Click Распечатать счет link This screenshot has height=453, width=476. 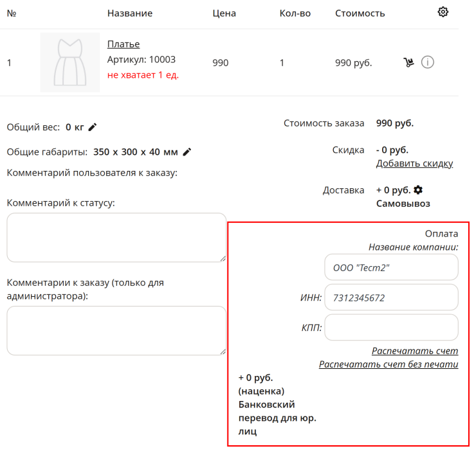[415, 351]
